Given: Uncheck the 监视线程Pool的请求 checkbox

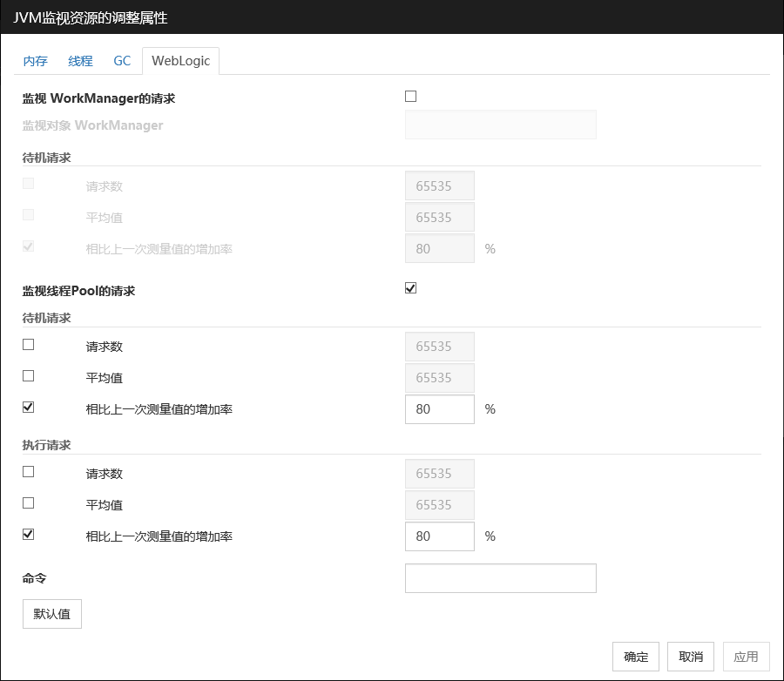Looking at the screenshot, I should [x=411, y=289].
